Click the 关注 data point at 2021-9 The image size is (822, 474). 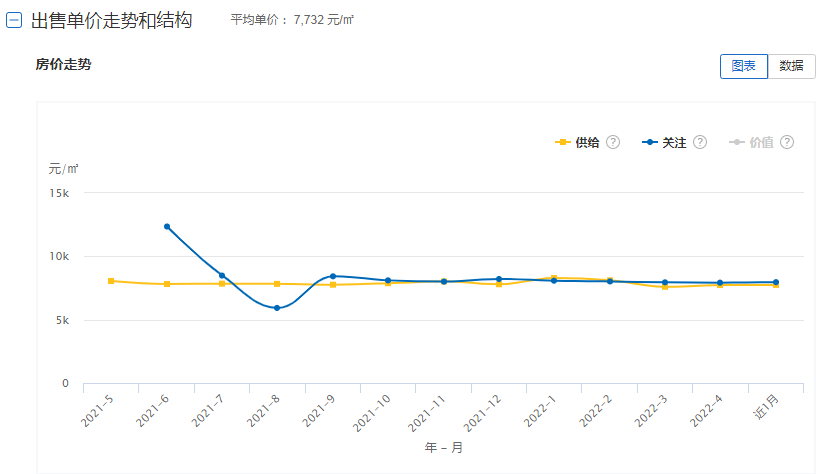pyautogui.click(x=332, y=276)
